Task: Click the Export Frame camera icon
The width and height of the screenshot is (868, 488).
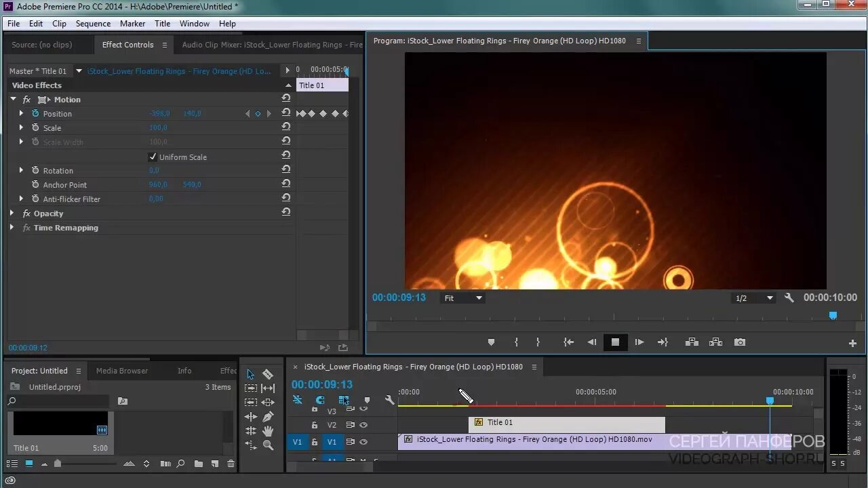Action: click(x=740, y=342)
